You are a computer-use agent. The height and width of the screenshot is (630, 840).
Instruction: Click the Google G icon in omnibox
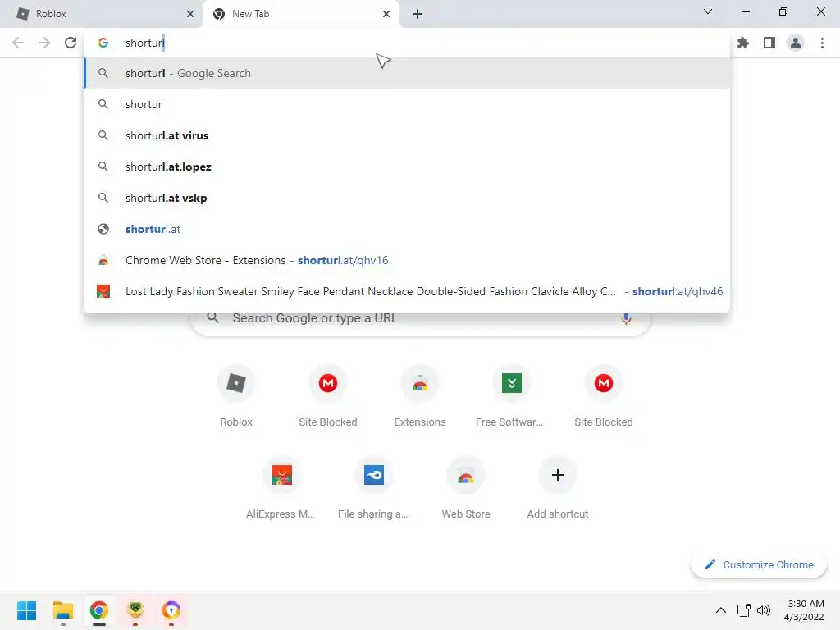[x=103, y=43]
